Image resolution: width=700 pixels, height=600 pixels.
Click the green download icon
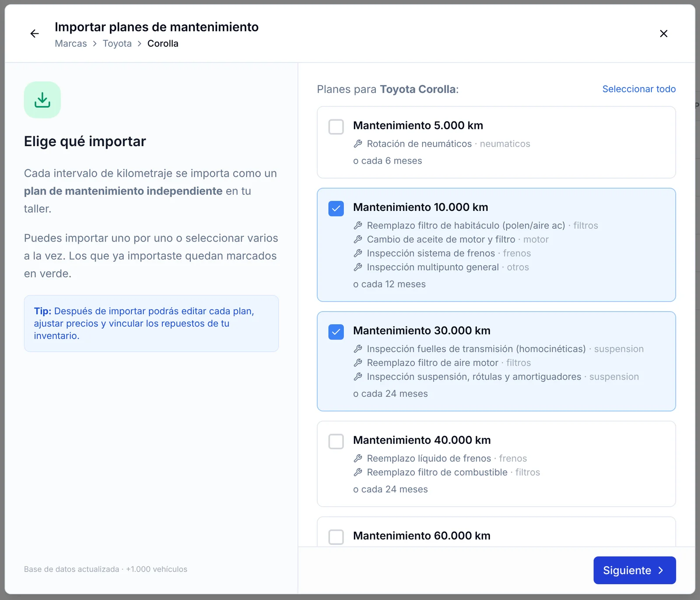(x=42, y=100)
